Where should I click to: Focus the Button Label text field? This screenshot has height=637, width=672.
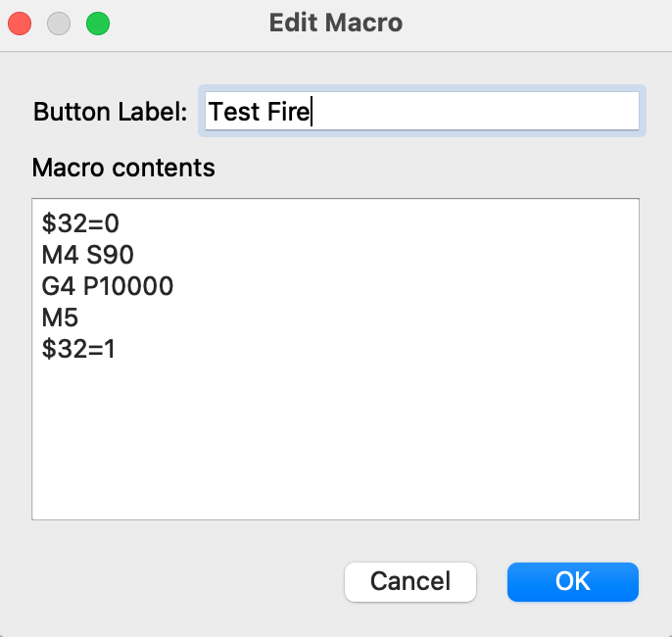[x=421, y=111]
